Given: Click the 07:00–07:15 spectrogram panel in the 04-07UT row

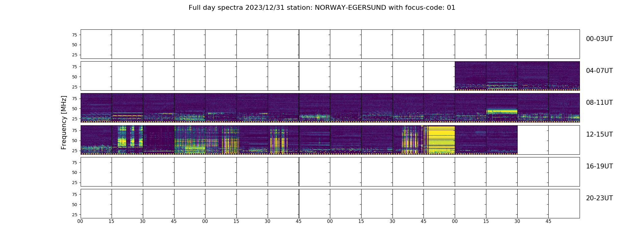Looking at the screenshot, I should [x=470, y=76].
